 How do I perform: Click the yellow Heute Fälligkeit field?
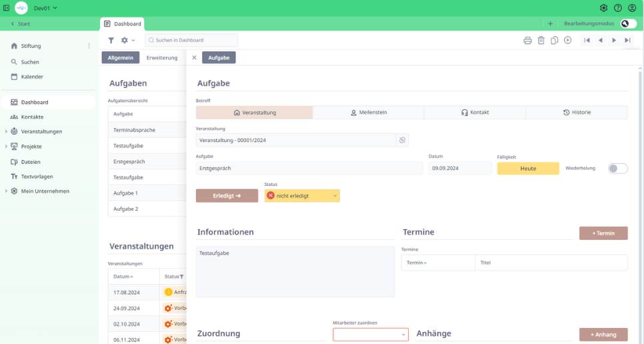[x=528, y=169]
